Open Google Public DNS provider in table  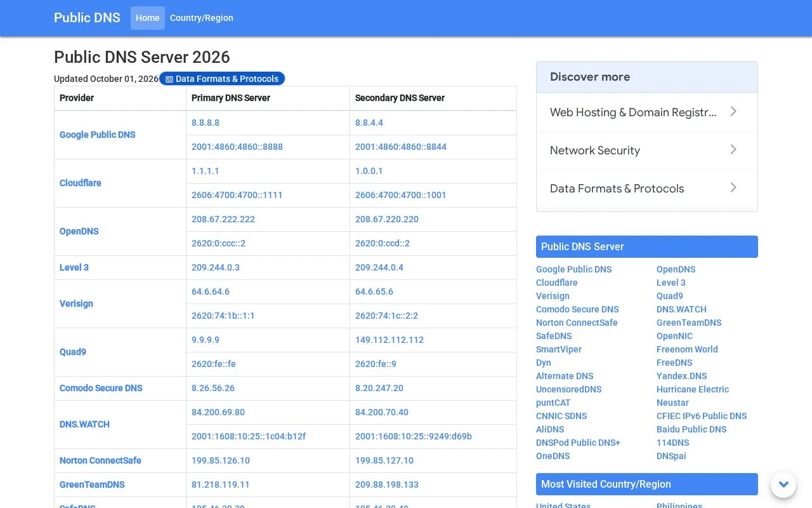coord(98,135)
